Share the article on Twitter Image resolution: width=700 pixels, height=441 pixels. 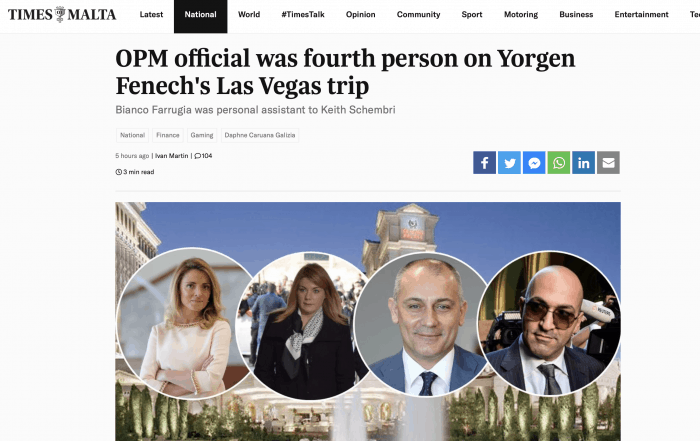click(509, 162)
